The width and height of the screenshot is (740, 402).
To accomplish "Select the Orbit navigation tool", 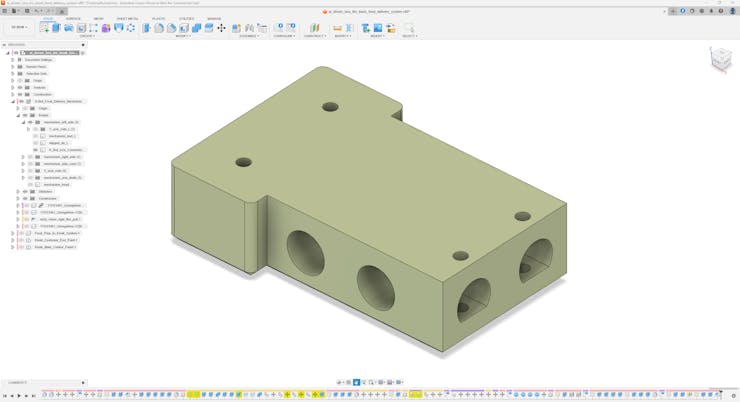I will (339, 382).
